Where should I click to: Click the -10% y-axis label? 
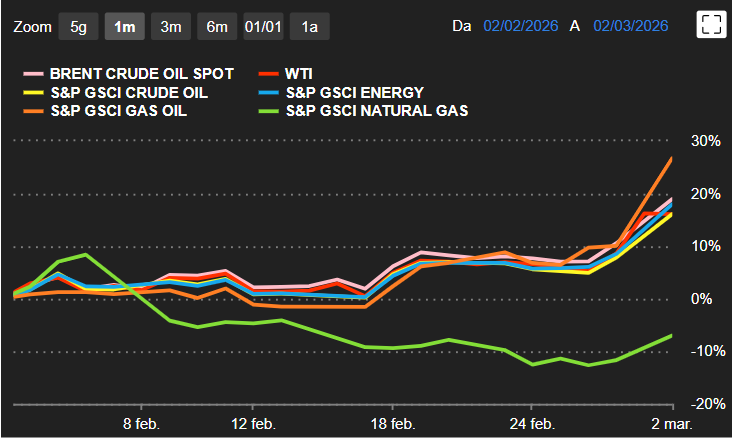(700, 351)
